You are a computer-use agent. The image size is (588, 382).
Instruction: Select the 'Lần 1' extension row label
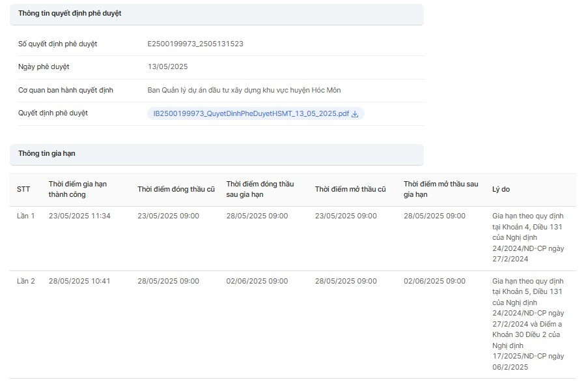[x=26, y=216]
